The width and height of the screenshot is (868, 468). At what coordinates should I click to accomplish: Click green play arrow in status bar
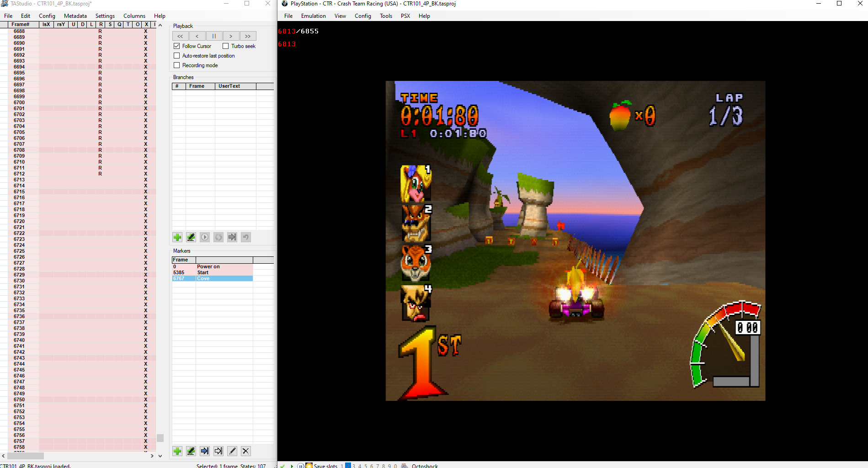(x=292, y=466)
